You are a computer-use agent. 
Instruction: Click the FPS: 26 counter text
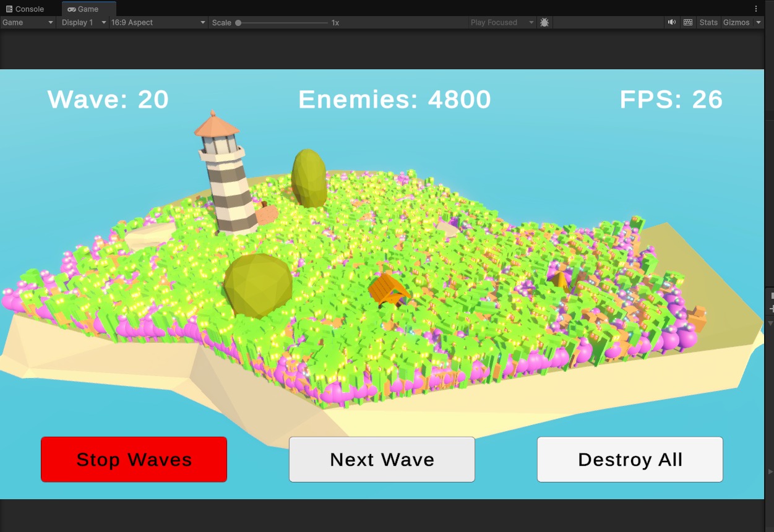[x=671, y=100]
